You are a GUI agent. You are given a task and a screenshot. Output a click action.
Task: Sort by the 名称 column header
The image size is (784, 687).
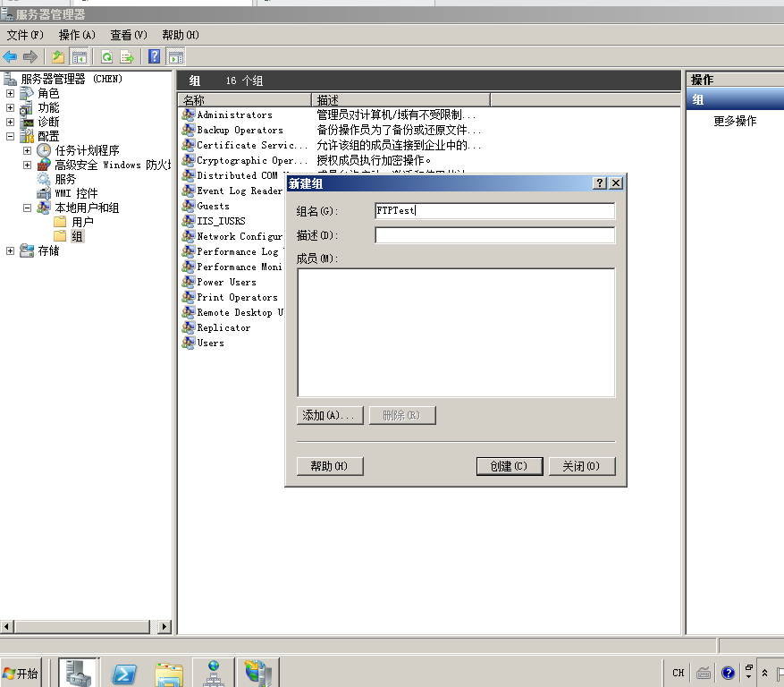(245, 100)
